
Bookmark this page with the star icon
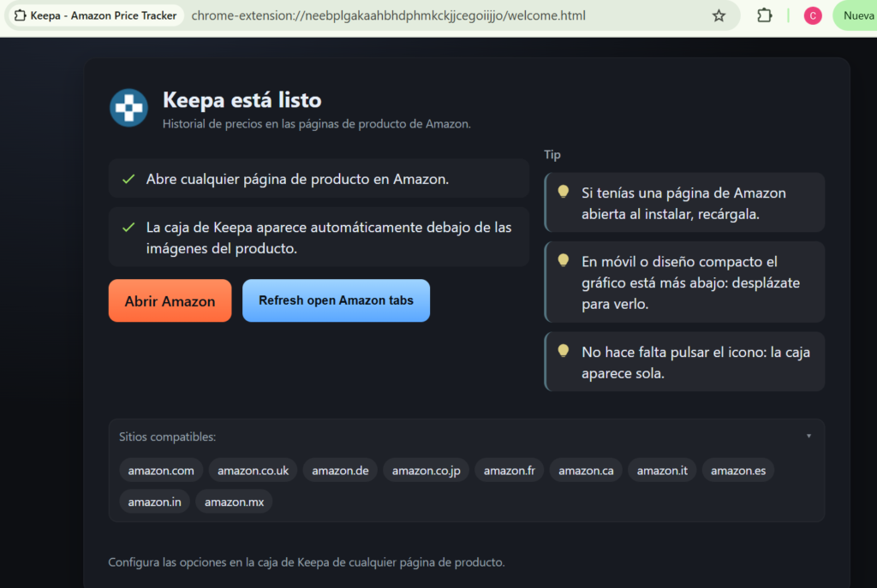pyautogui.click(x=719, y=15)
